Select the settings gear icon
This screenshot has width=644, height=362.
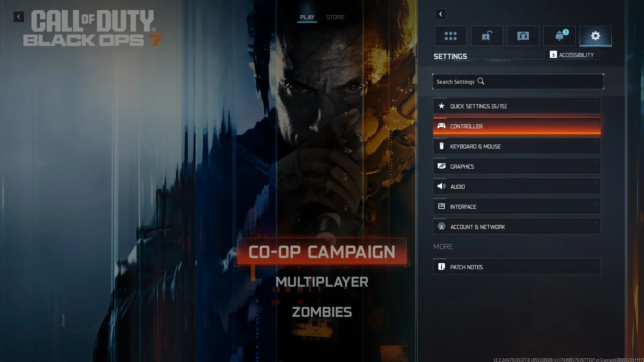[595, 36]
